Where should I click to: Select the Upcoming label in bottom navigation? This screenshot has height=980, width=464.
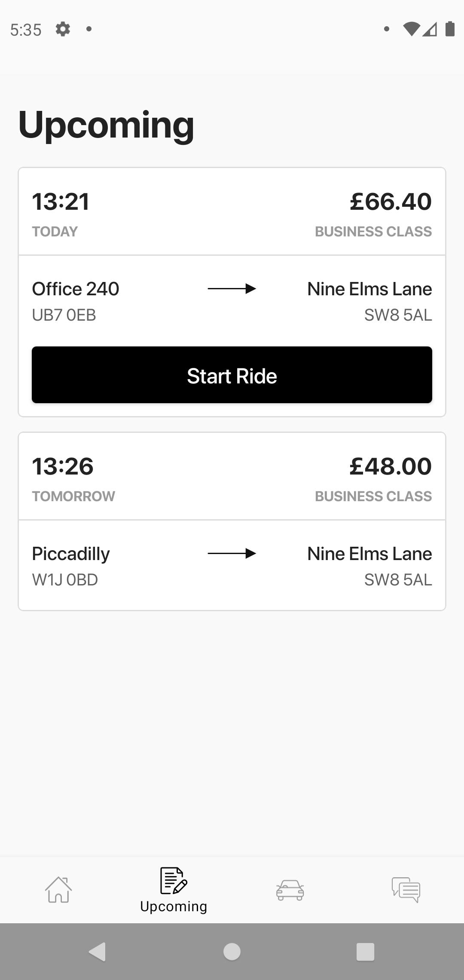pyautogui.click(x=174, y=906)
